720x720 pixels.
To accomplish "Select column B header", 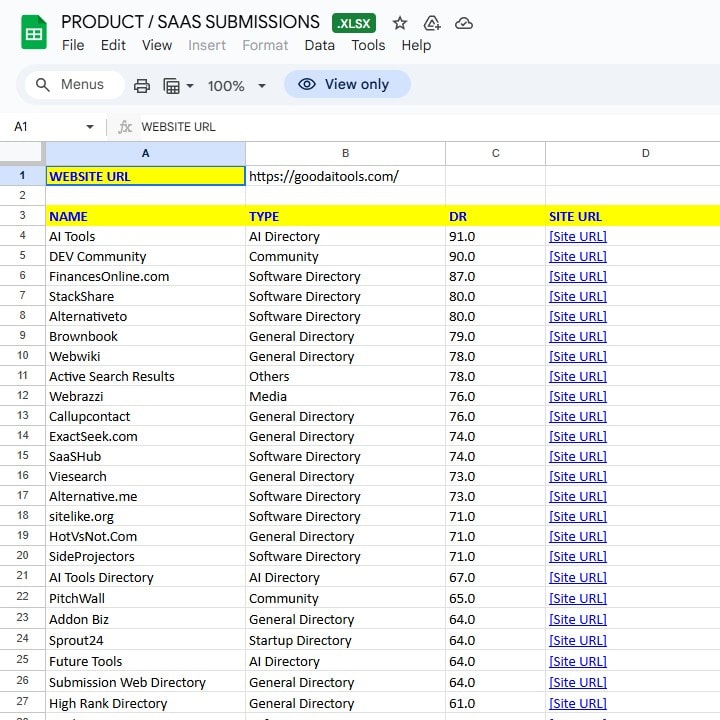I will point(345,153).
